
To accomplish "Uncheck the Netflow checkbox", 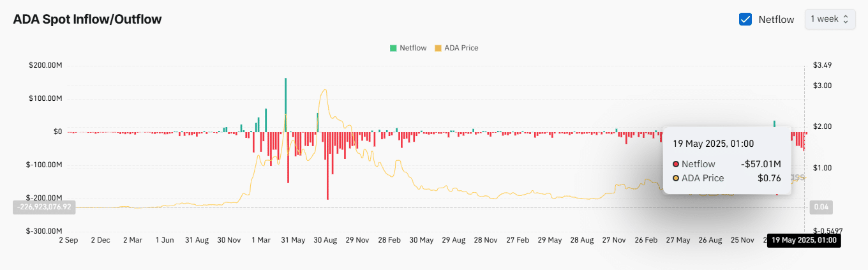I will pos(745,19).
